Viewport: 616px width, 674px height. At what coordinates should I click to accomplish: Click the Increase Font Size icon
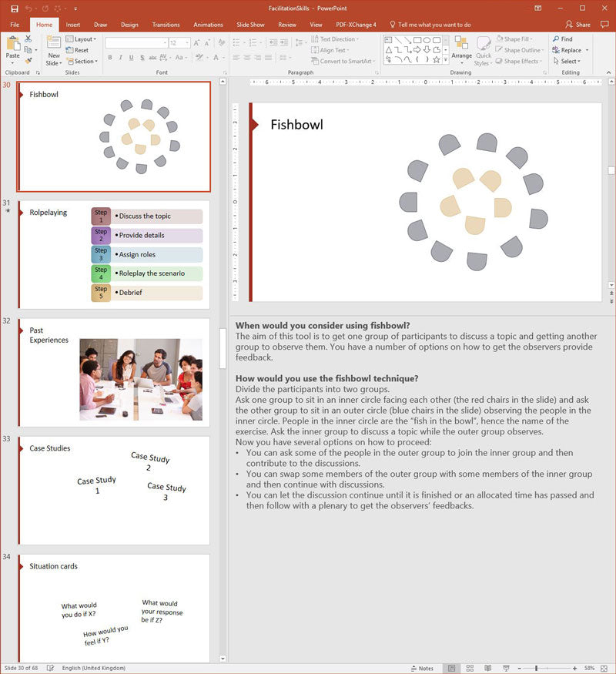tap(196, 43)
